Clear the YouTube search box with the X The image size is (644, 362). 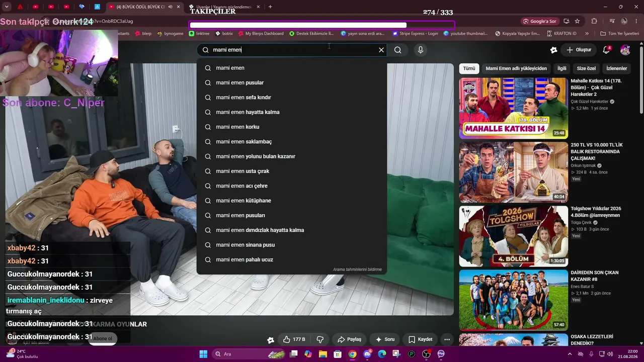click(x=381, y=50)
